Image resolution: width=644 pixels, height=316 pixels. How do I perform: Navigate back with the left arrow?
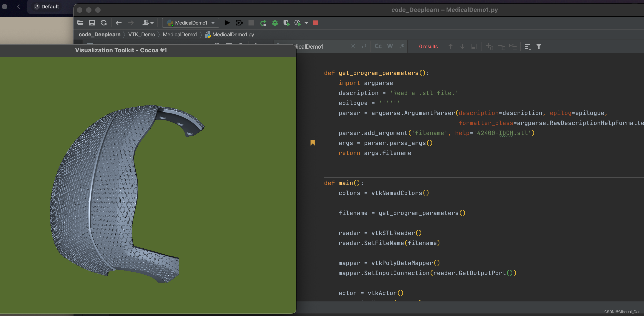[119, 23]
